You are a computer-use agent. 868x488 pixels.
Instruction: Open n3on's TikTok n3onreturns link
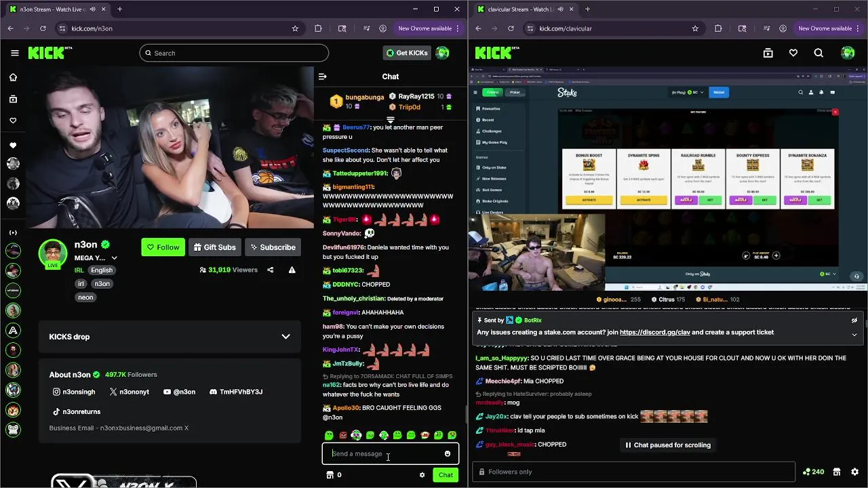tap(77, 411)
